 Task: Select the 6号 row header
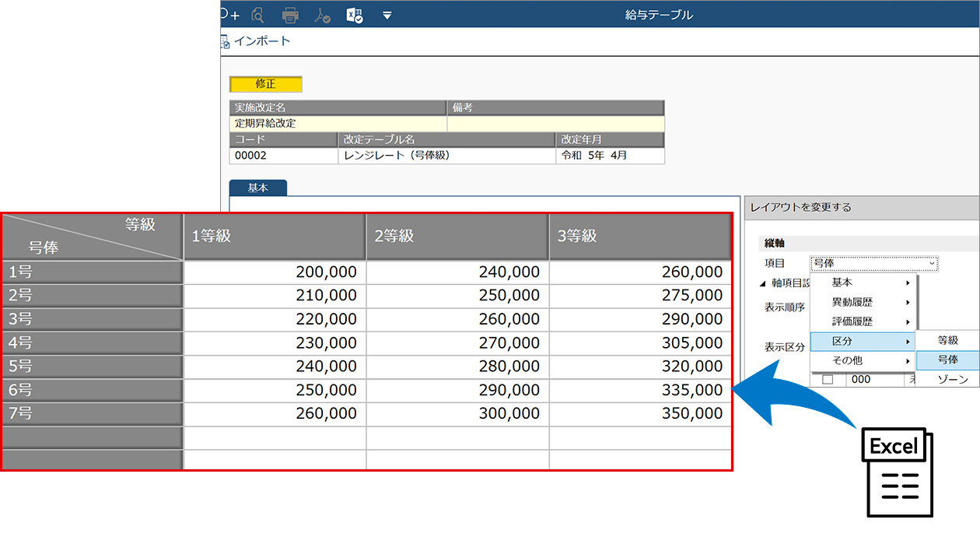point(92,390)
